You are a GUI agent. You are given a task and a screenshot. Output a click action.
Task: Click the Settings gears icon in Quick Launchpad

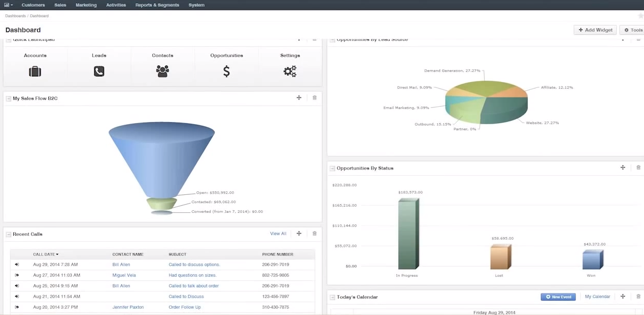tap(290, 72)
